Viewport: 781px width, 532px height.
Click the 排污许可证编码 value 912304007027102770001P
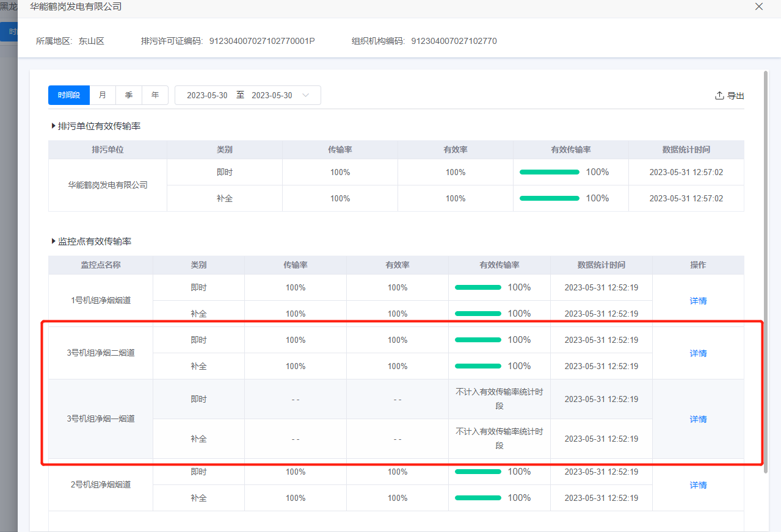[x=262, y=41]
